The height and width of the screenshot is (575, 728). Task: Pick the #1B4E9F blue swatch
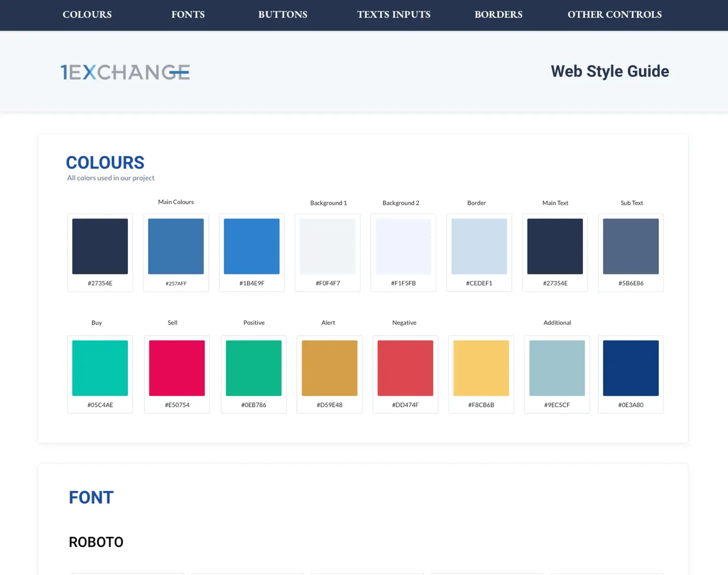point(252,246)
